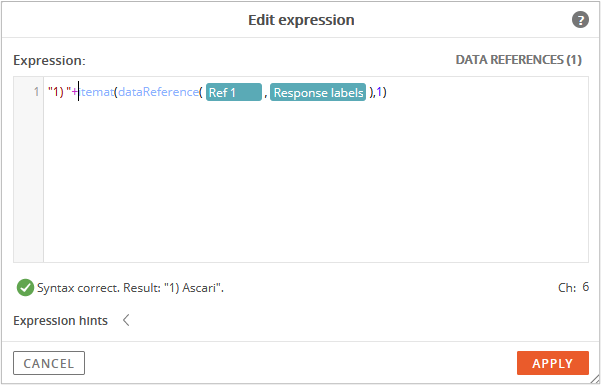Click line number 1 in the gutter
This screenshot has width=601, height=385.
[36, 92]
